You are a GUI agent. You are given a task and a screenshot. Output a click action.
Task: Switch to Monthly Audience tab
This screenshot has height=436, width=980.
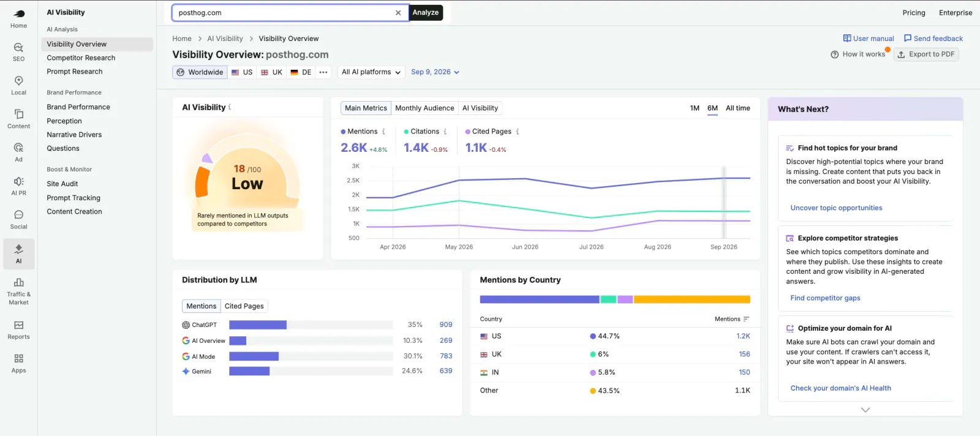pyautogui.click(x=424, y=108)
